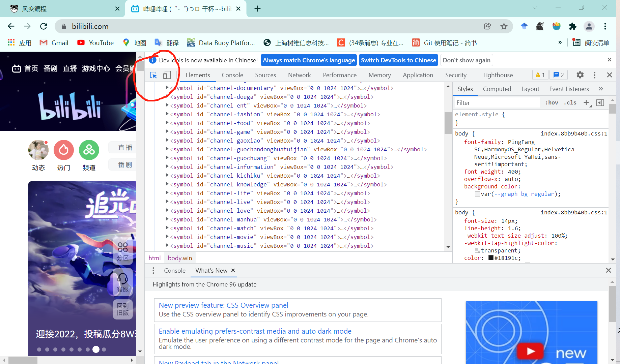Click the 客服 headset icon on bilibili
620x364 pixels.
(x=123, y=282)
